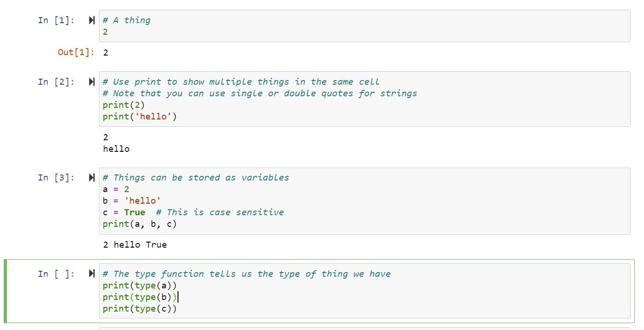
Task: Click the c = True assignment line
Action: (124, 212)
